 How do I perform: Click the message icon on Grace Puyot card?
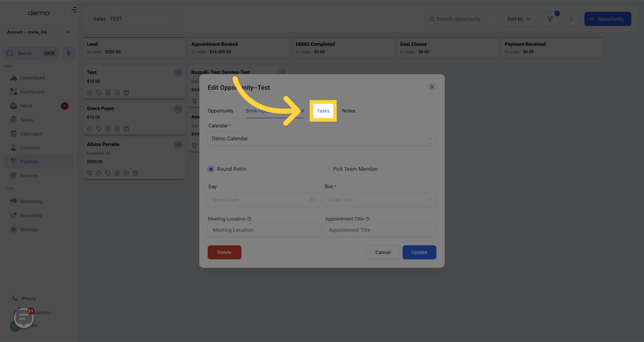pos(89,129)
